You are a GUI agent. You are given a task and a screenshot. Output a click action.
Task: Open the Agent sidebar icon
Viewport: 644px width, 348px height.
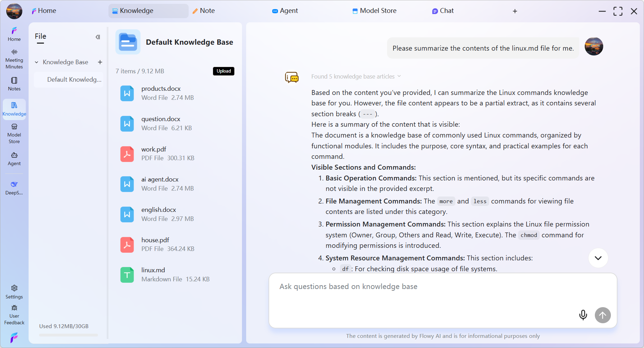(x=14, y=158)
